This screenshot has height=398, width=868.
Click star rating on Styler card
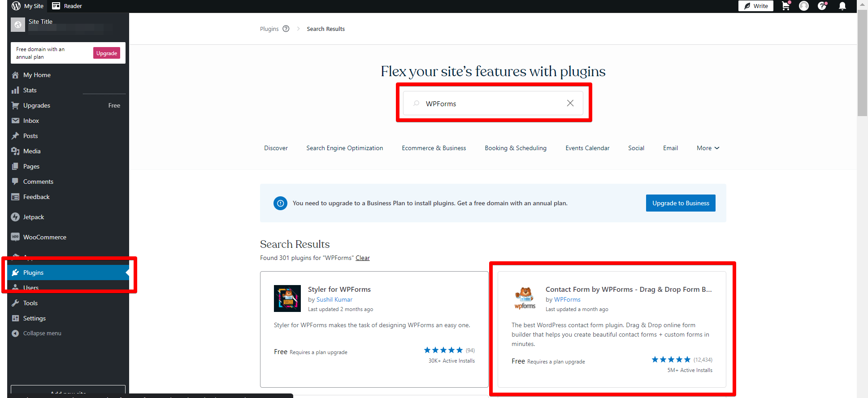click(x=443, y=350)
